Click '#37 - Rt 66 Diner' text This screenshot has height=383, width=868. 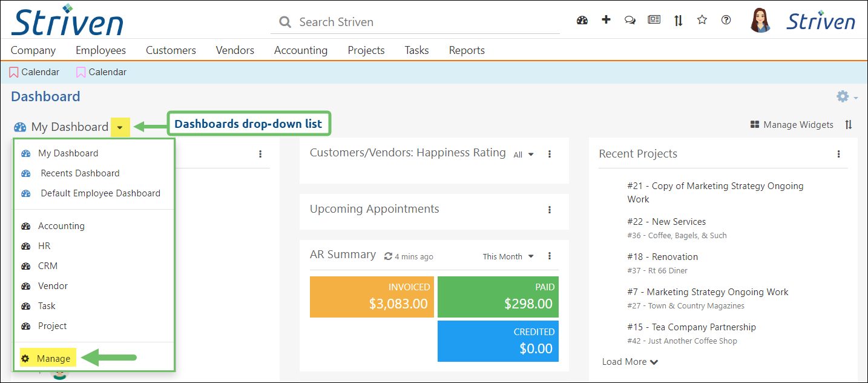(x=657, y=271)
